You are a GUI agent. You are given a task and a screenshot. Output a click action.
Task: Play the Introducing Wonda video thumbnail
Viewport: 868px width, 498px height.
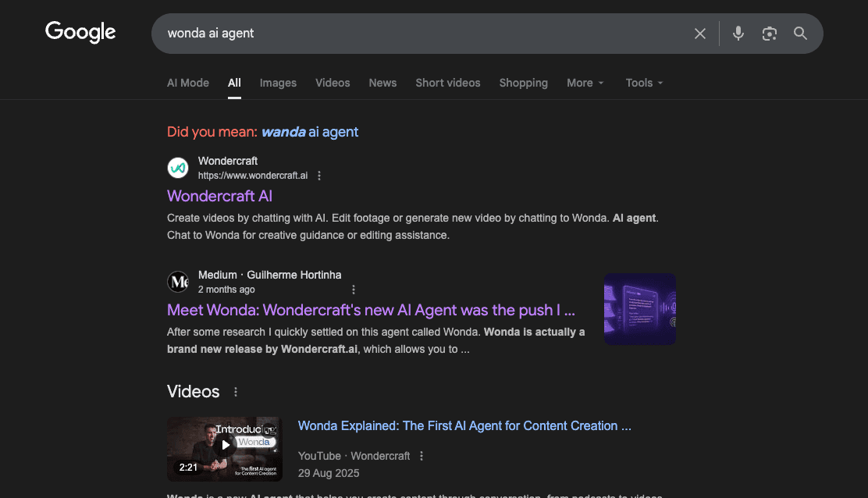coord(225,449)
